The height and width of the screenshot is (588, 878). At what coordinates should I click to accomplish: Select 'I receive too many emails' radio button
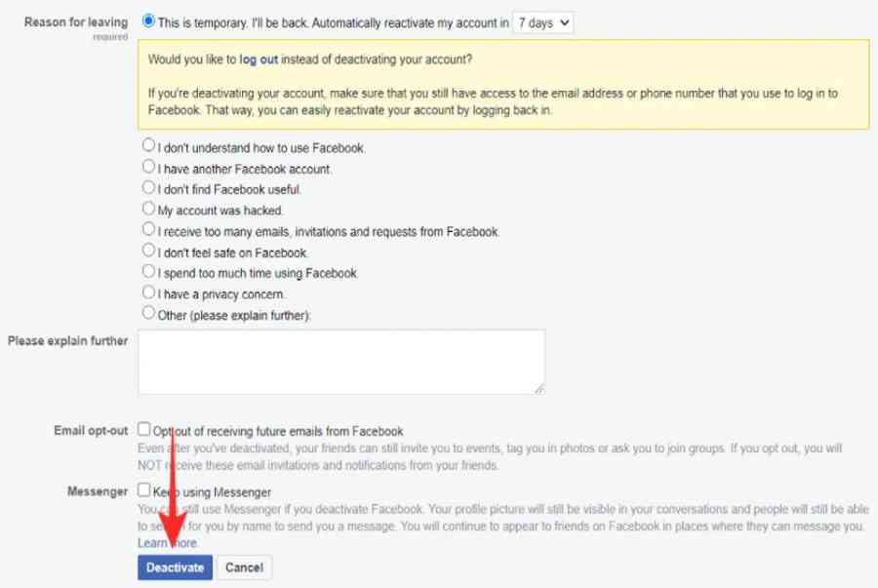148,229
